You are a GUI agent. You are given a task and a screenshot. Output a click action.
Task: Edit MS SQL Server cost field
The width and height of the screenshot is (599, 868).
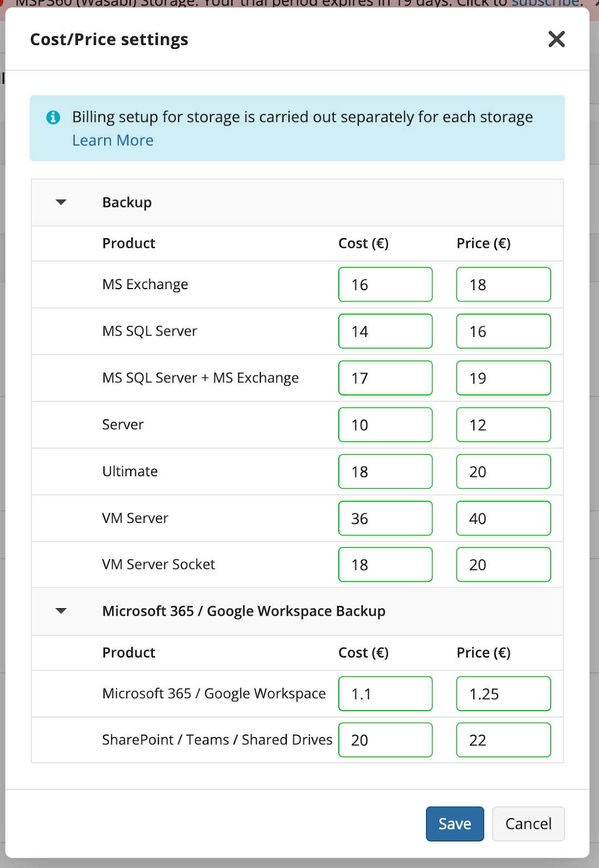tap(385, 331)
